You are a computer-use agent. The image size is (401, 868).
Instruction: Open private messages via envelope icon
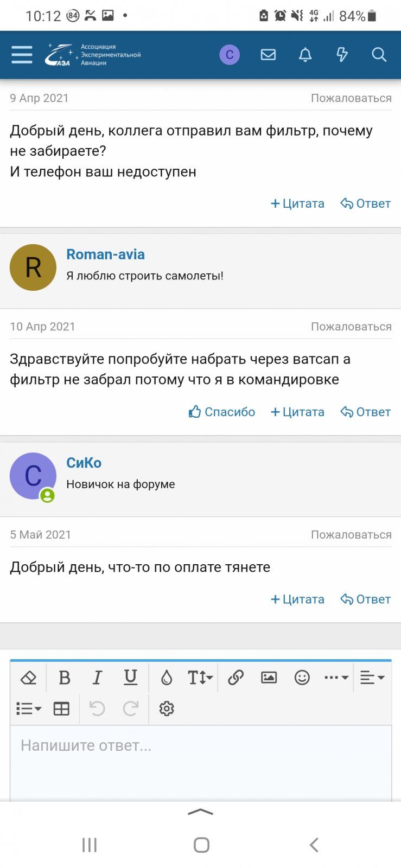click(268, 54)
